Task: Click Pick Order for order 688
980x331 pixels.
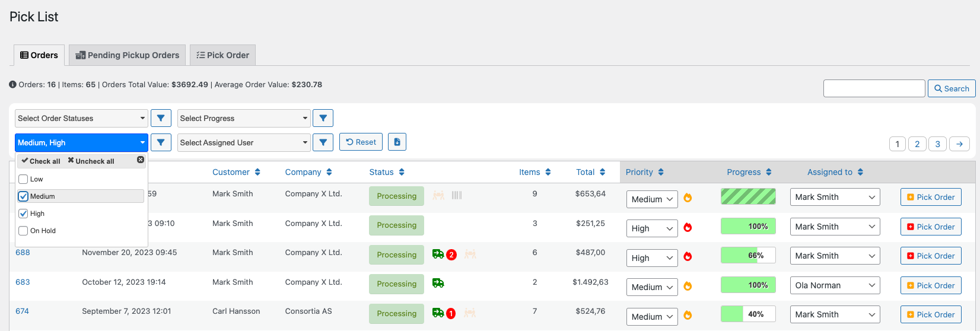Action: point(931,256)
